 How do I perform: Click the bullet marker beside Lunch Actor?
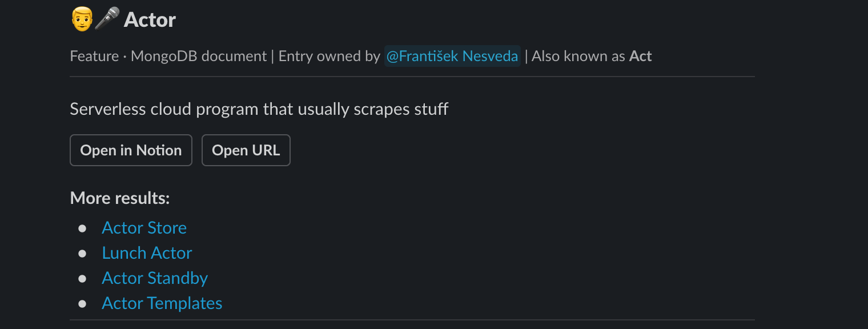point(83,253)
